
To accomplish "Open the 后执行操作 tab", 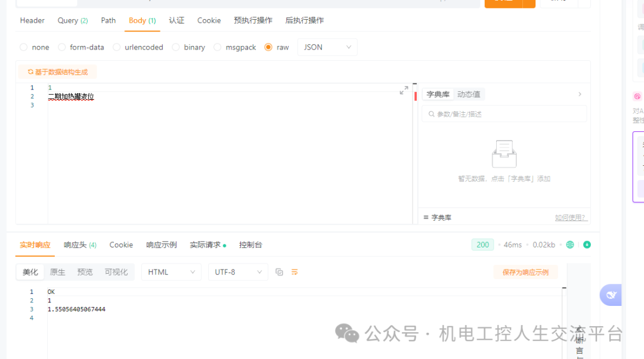I will (304, 20).
